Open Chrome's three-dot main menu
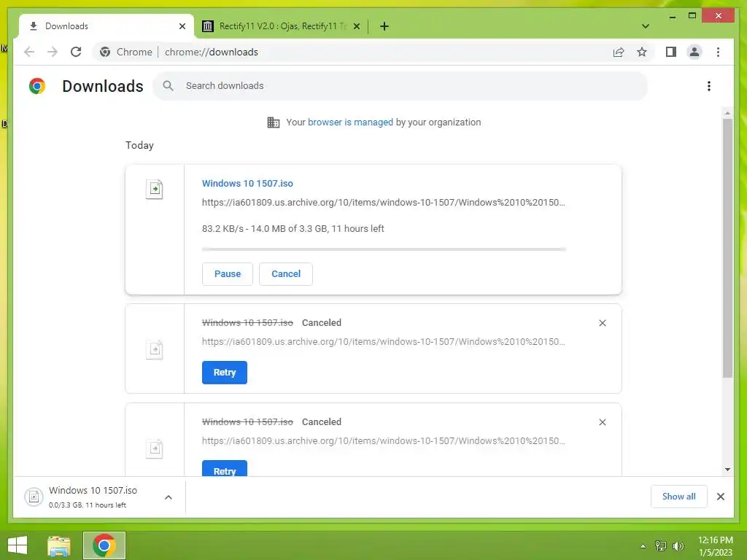The width and height of the screenshot is (747, 560). (718, 52)
